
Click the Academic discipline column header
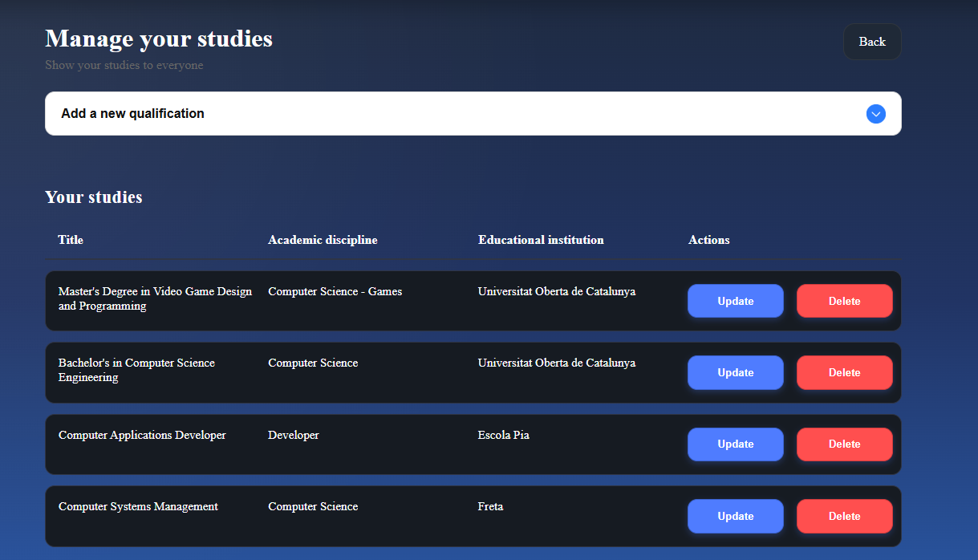(323, 240)
